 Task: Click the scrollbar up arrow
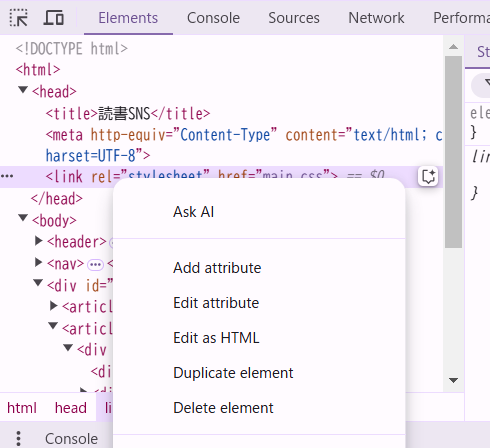[x=453, y=47]
